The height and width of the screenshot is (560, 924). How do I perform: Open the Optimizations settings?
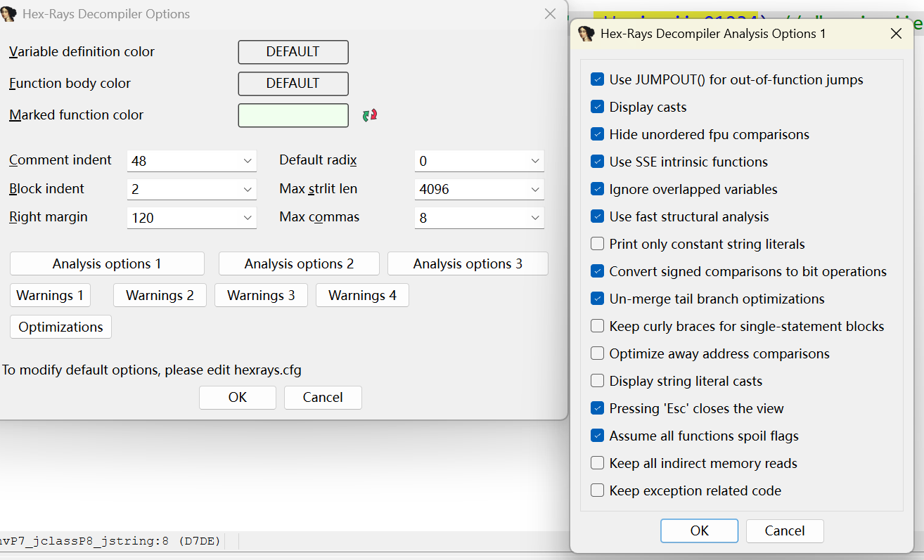click(60, 327)
